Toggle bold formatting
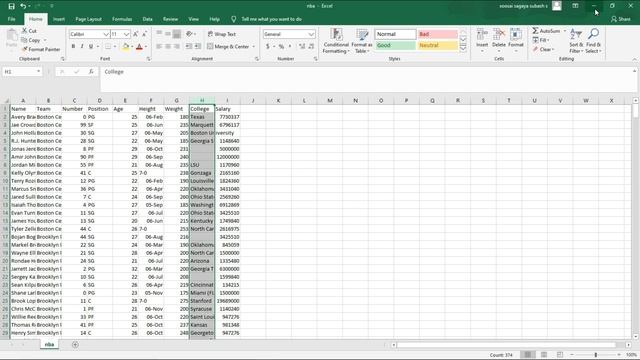 point(73,47)
